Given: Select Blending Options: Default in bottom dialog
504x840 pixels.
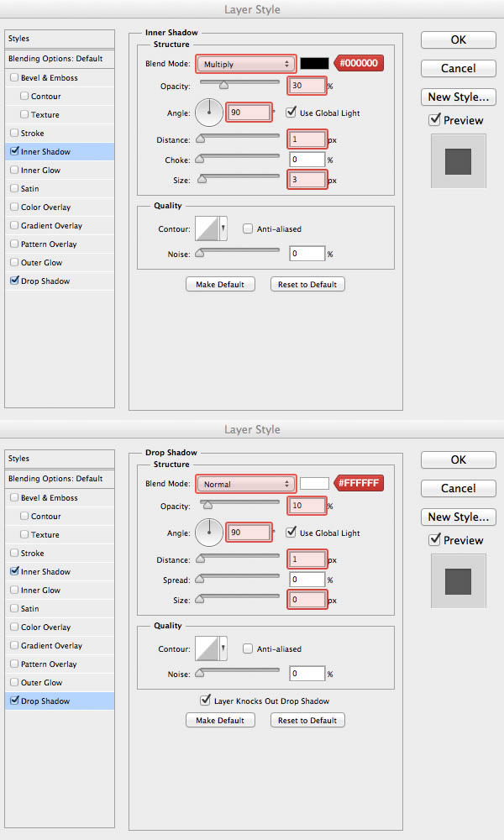Looking at the screenshot, I should pos(55,479).
